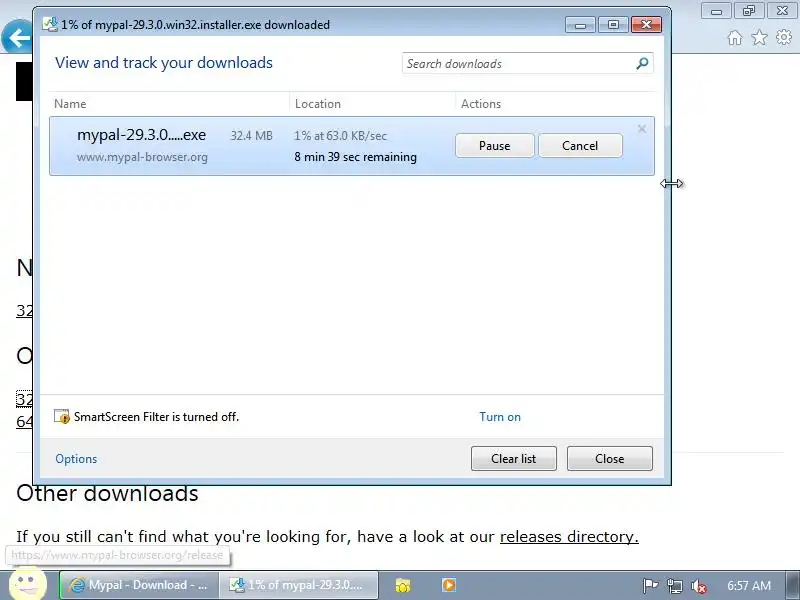The image size is (800, 600).
Task: Open Internet Explorer Tools gear icon
Action: tap(784, 37)
